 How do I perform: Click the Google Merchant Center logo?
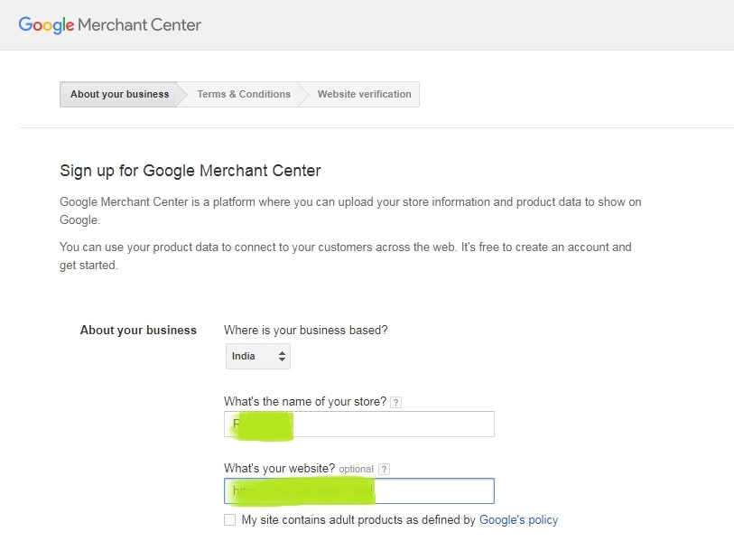pos(109,24)
